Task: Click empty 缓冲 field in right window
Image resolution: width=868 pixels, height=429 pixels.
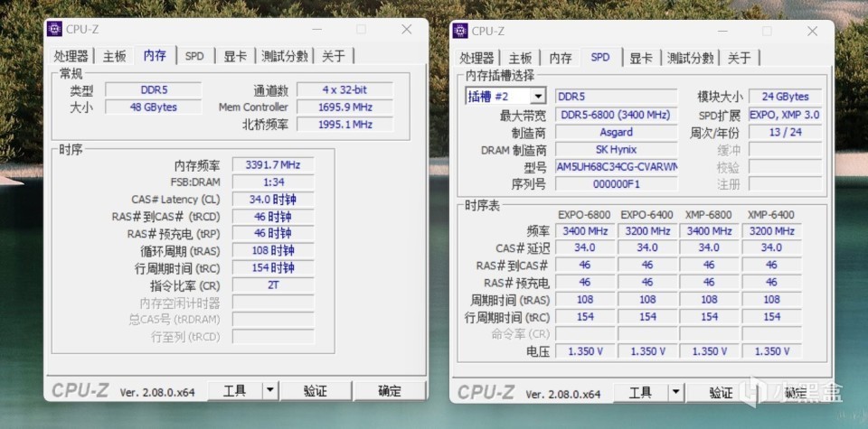Action: (x=785, y=149)
